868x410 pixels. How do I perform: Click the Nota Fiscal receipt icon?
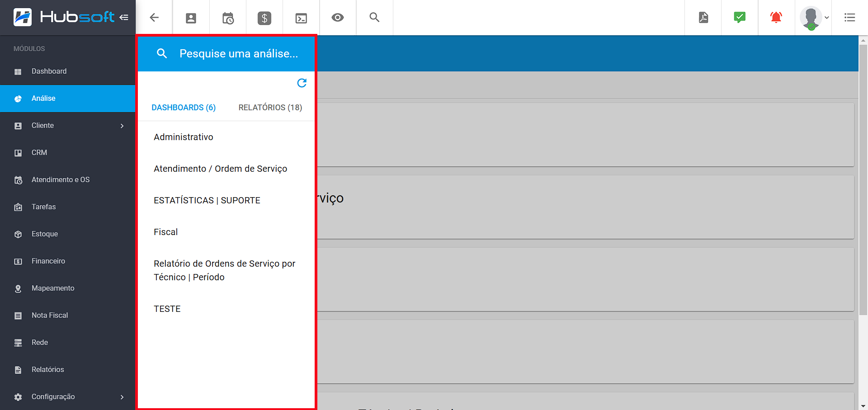click(18, 316)
